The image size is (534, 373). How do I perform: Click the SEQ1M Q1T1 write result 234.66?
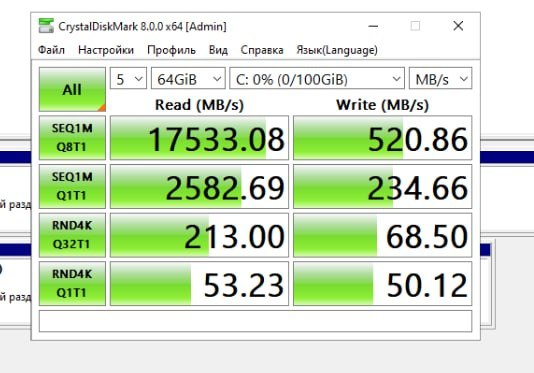(x=382, y=186)
